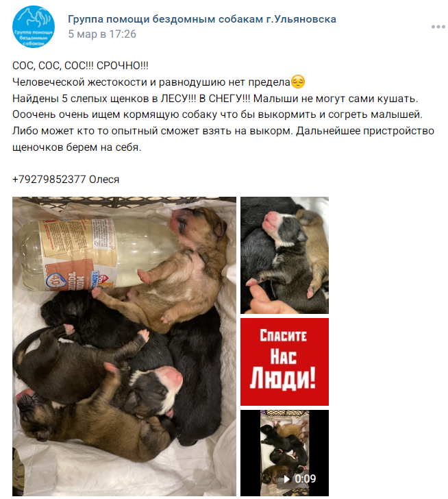Click the play triangle icon on the video
Screen dimensions: 448x499
pyautogui.click(x=286, y=478)
